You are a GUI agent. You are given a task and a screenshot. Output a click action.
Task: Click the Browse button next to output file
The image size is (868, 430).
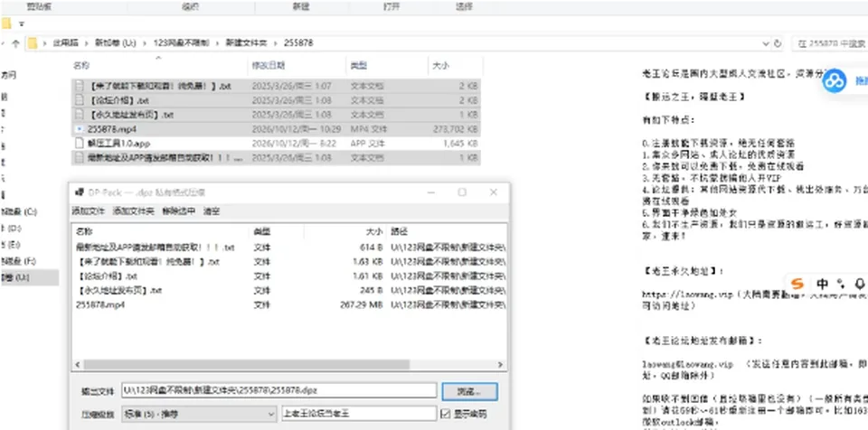[469, 391]
